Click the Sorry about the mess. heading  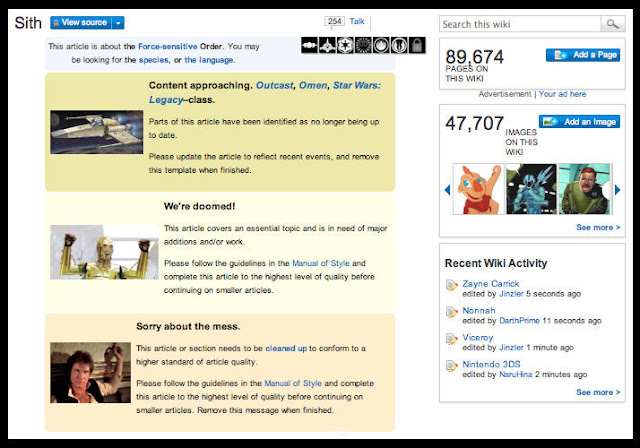coord(188,326)
